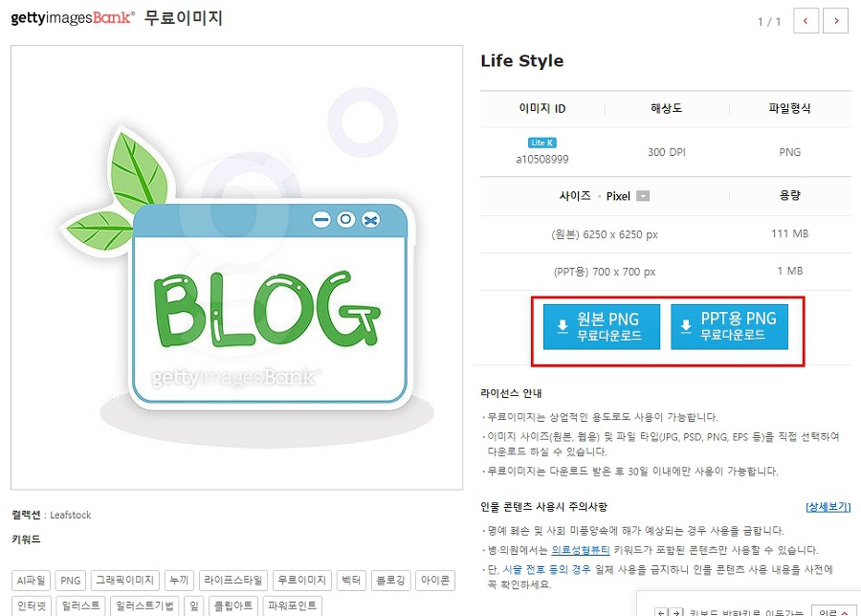
Task: Click the BLOG illustration preview image
Action: click(236, 268)
